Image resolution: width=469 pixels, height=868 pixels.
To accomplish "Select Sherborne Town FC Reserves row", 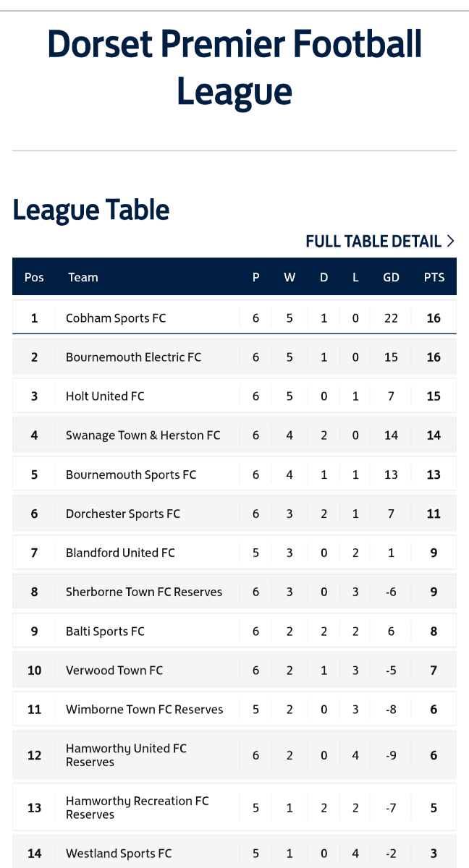I will point(234,592).
